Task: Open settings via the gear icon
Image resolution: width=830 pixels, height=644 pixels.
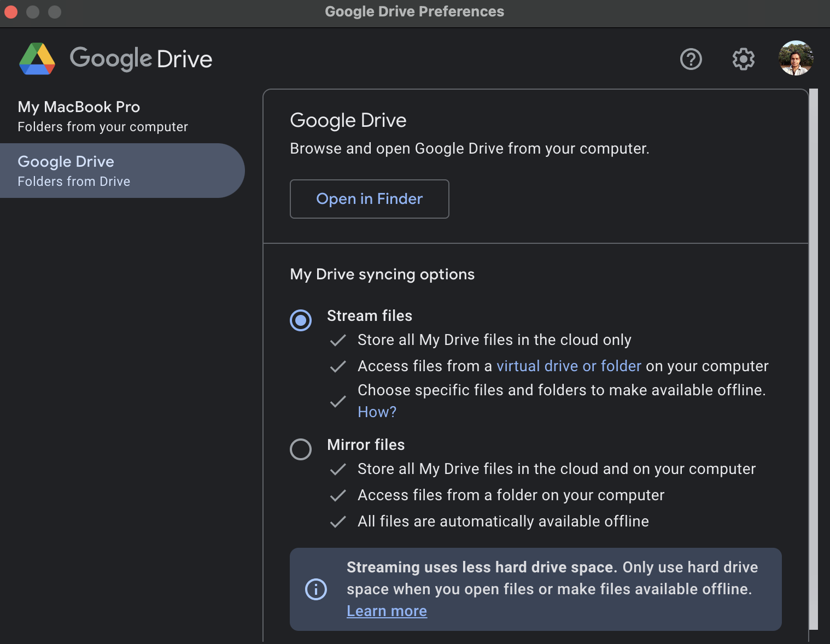Action: (x=744, y=59)
